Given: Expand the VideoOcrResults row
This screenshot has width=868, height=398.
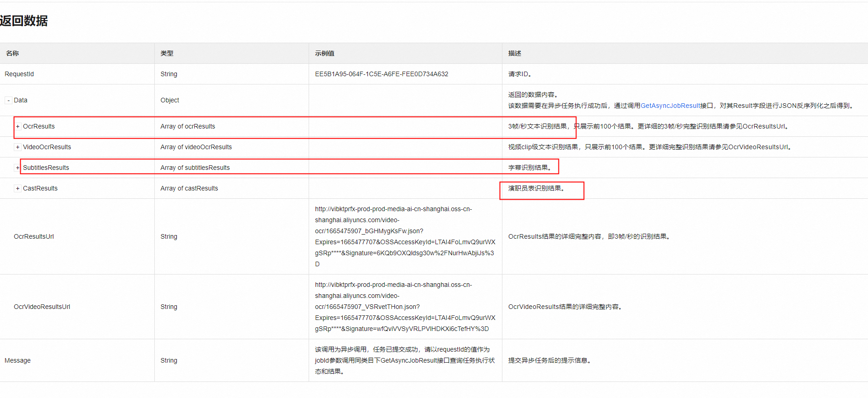Looking at the screenshot, I should tap(17, 147).
